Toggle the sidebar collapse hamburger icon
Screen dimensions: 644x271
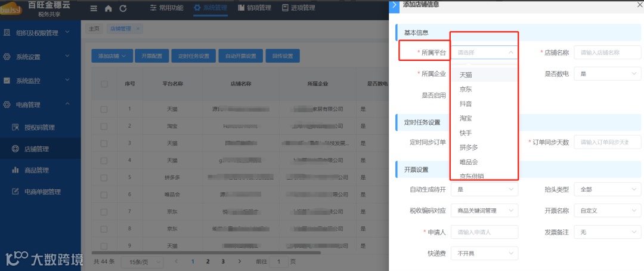click(94, 8)
